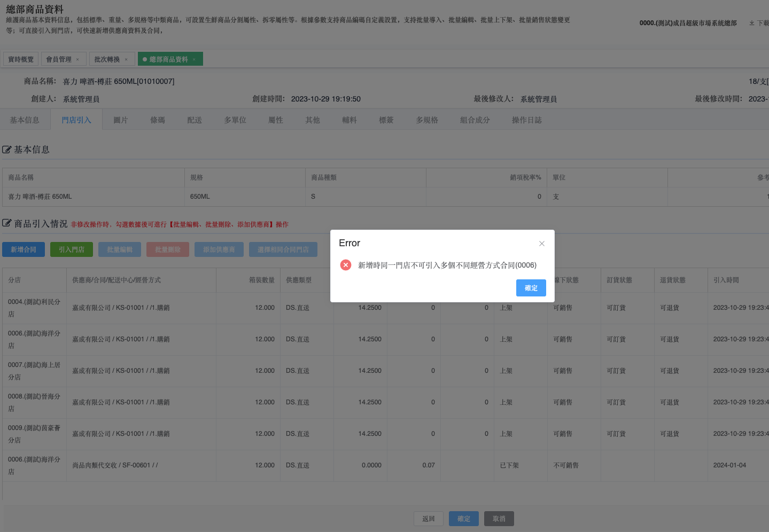Viewport: 769px width, 532px height.
Task: Click the grey 取消 button
Action: point(499,519)
